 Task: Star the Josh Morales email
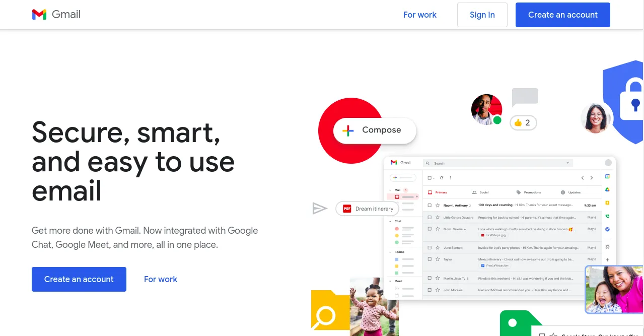tap(438, 290)
